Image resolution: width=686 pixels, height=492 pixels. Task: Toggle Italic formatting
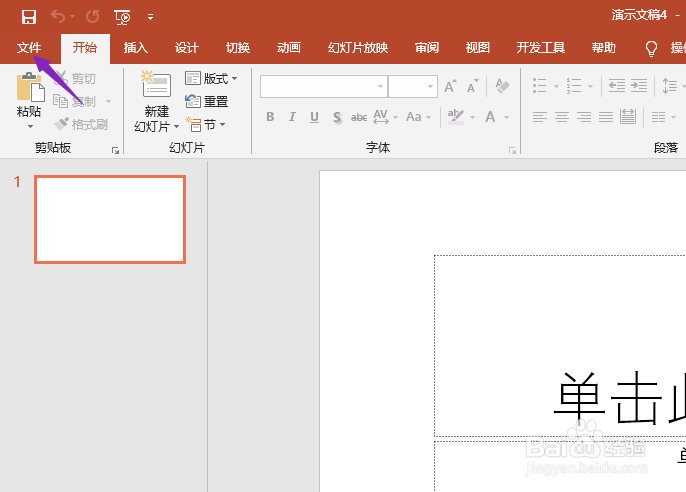pos(292,117)
